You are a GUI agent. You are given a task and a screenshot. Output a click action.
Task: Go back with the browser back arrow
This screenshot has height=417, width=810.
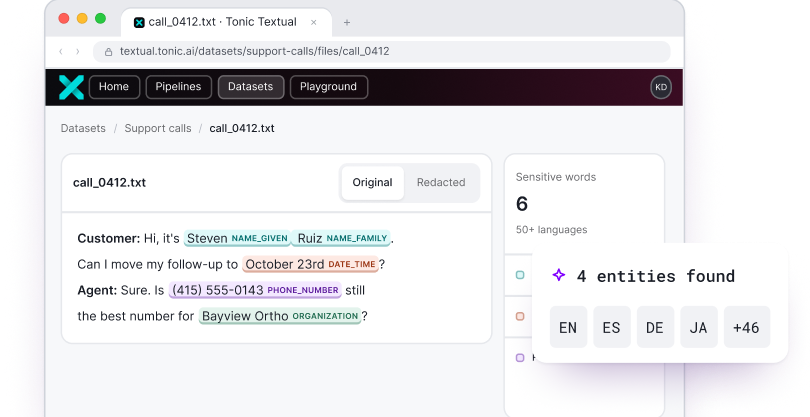click(x=61, y=51)
